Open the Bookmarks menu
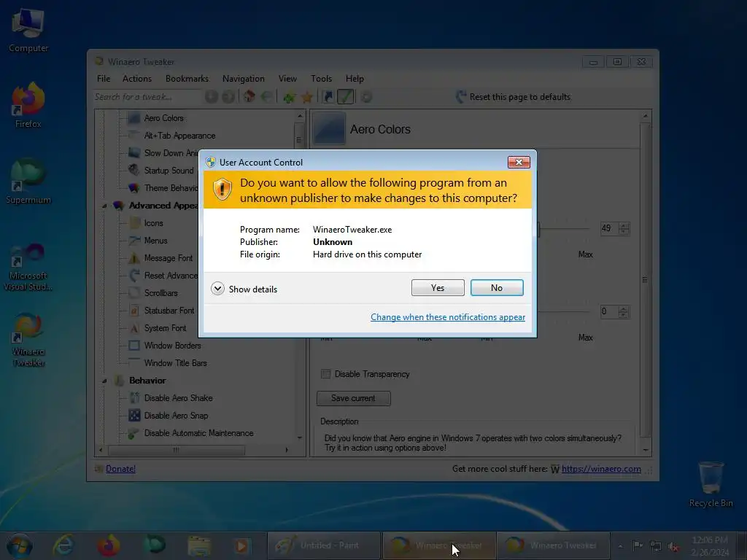This screenshot has height=560, width=747. tap(187, 79)
